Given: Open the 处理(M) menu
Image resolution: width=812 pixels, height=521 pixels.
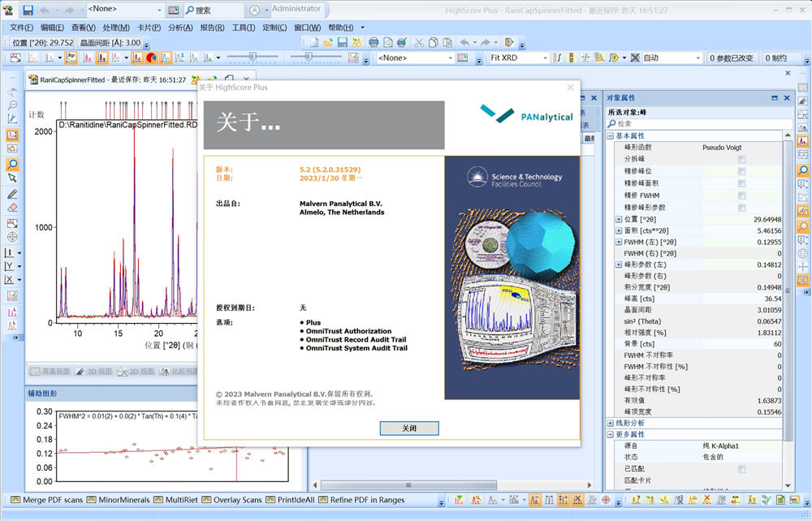Looking at the screenshot, I should click(116, 28).
